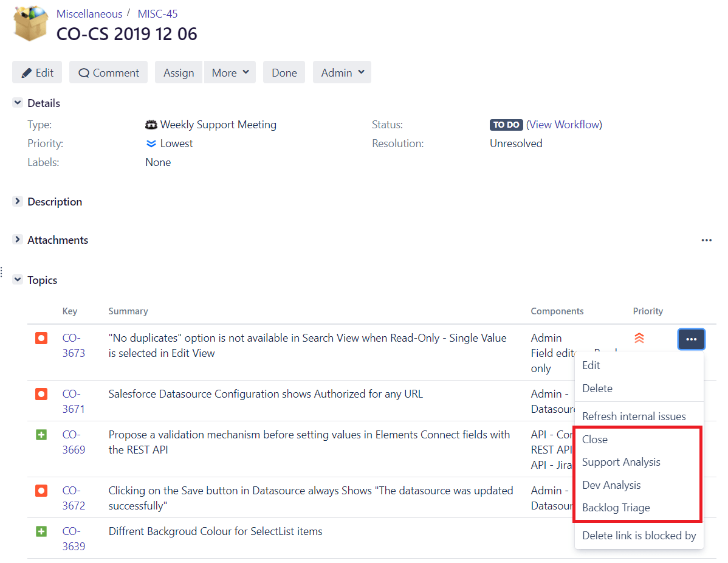The width and height of the screenshot is (728, 563).
Task: Click the Highest priority icon in CO-3673 row
Action: 639,339
